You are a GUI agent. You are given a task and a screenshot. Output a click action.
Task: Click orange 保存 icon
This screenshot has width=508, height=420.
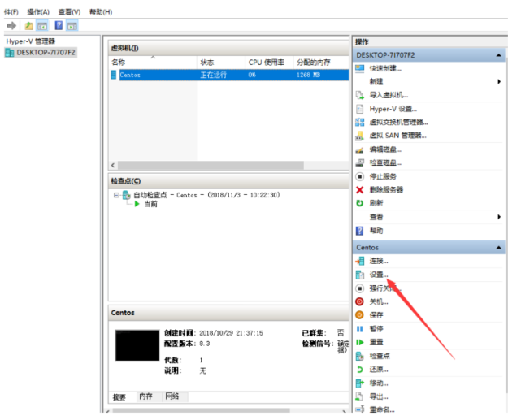pyautogui.click(x=359, y=314)
